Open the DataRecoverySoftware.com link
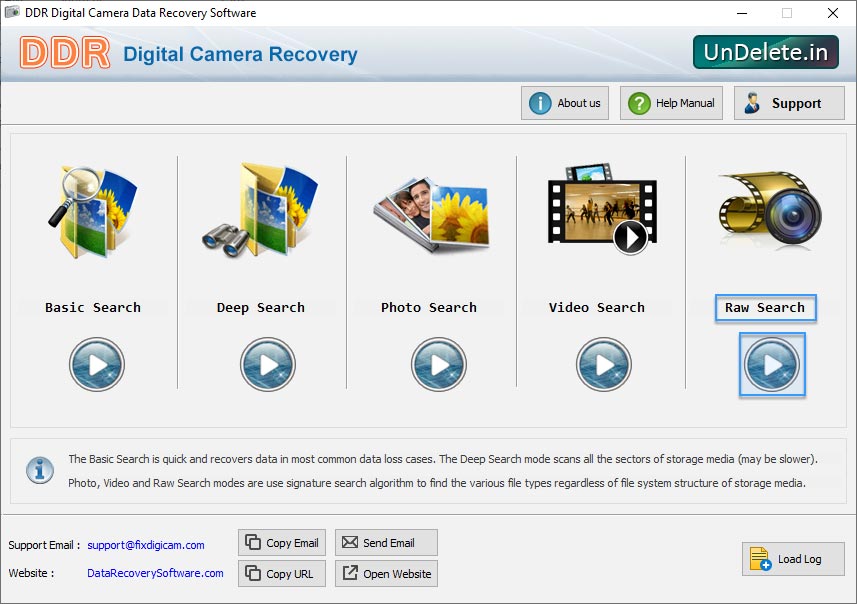 [x=155, y=573]
